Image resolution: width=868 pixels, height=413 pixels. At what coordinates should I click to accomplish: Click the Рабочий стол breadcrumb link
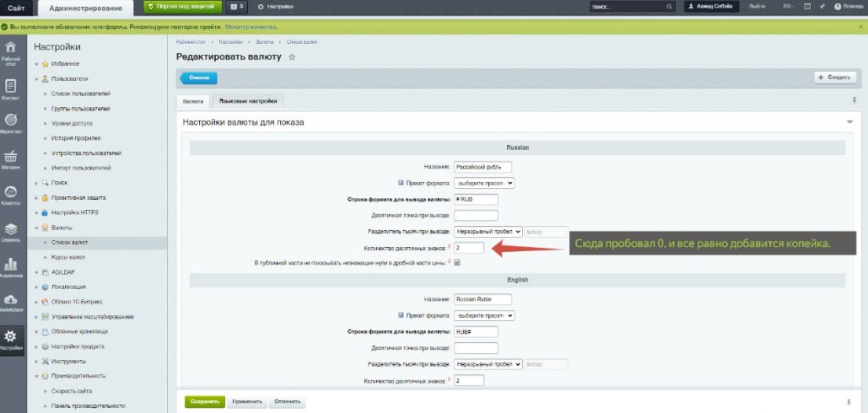click(191, 43)
